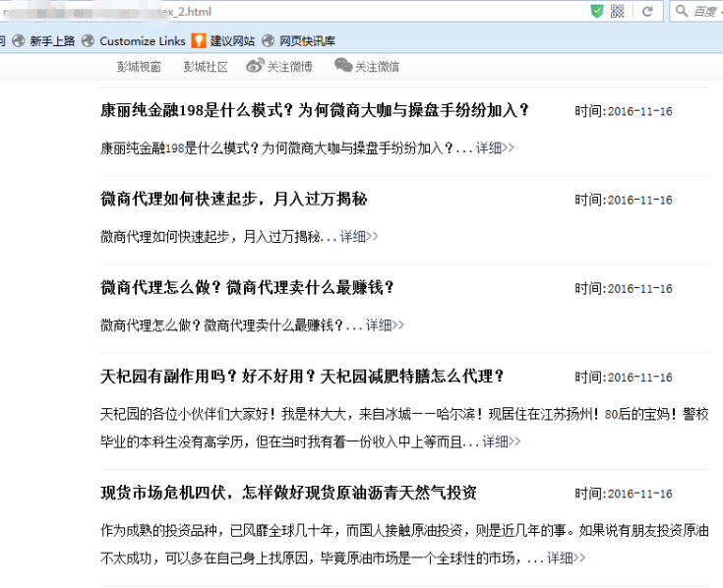Reload the page with the refresh button
This screenshot has height=588, width=723.
pos(646,12)
